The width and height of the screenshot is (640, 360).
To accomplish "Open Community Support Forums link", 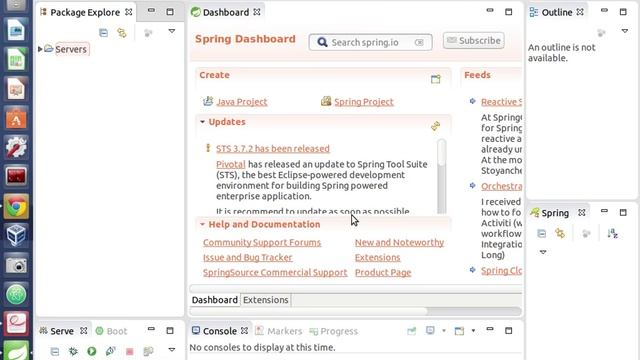I will click(262, 242).
